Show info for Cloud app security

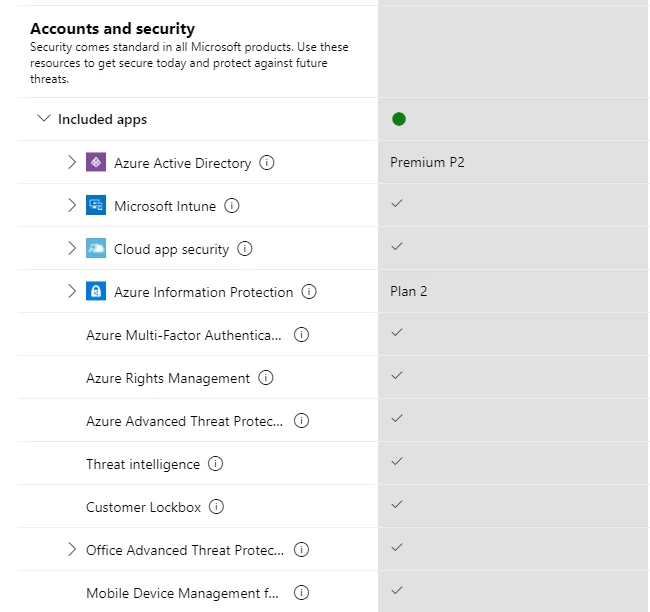click(x=245, y=249)
